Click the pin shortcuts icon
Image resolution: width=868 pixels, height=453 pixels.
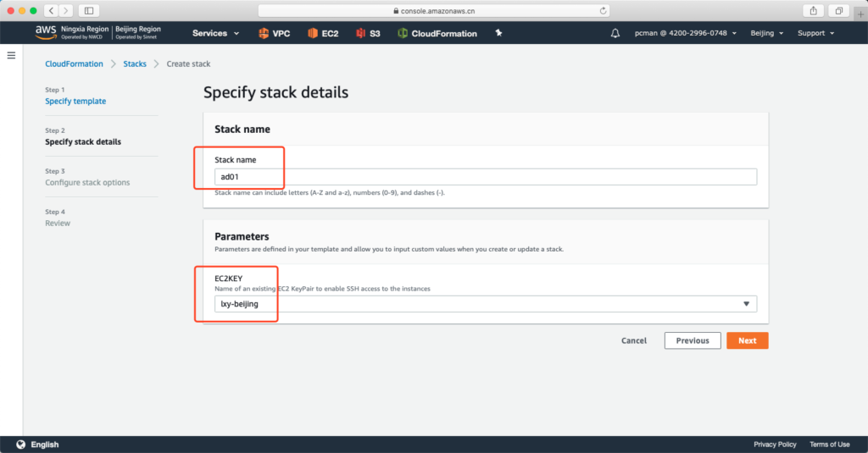coord(498,33)
